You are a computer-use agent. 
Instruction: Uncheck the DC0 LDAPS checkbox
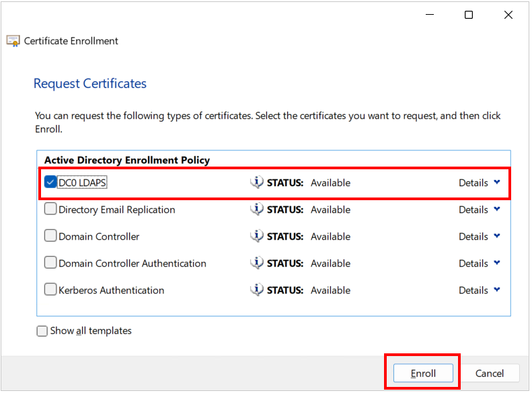click(x=50, y=182)
